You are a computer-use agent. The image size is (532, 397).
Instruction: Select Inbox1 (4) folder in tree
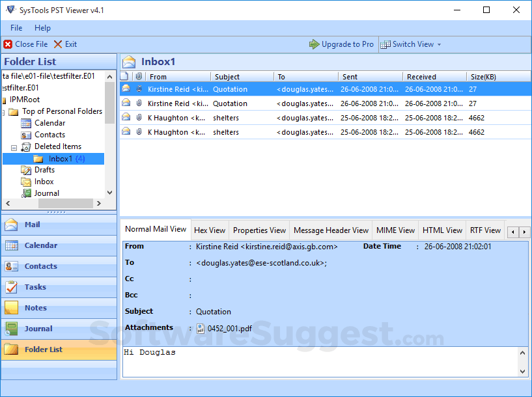tap(53, 159)
